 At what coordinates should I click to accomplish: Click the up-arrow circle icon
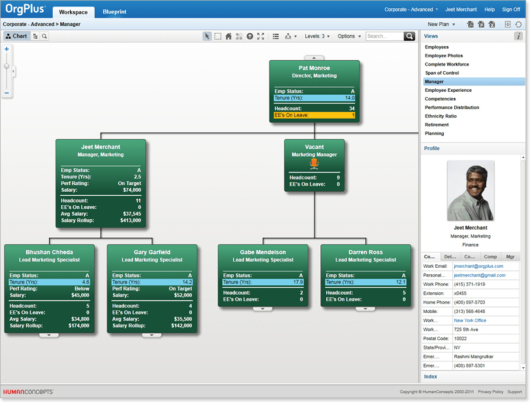[x=250, y=36]
